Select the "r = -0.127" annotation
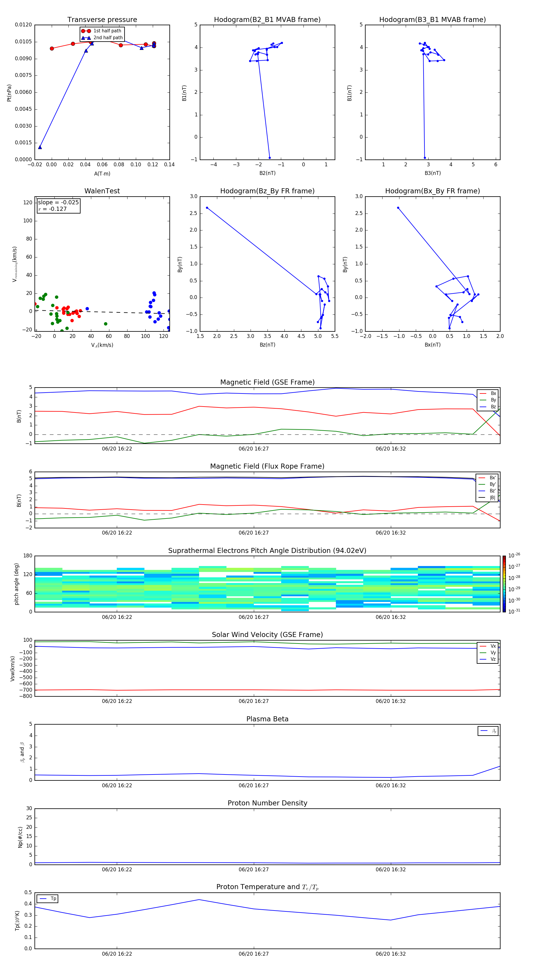 click(x=52, y=209)
